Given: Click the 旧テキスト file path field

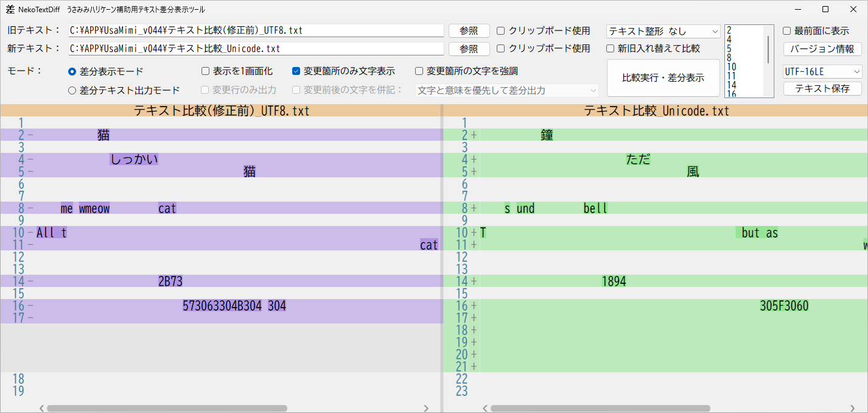Looking at the screenshot, I should click(256, 30).
